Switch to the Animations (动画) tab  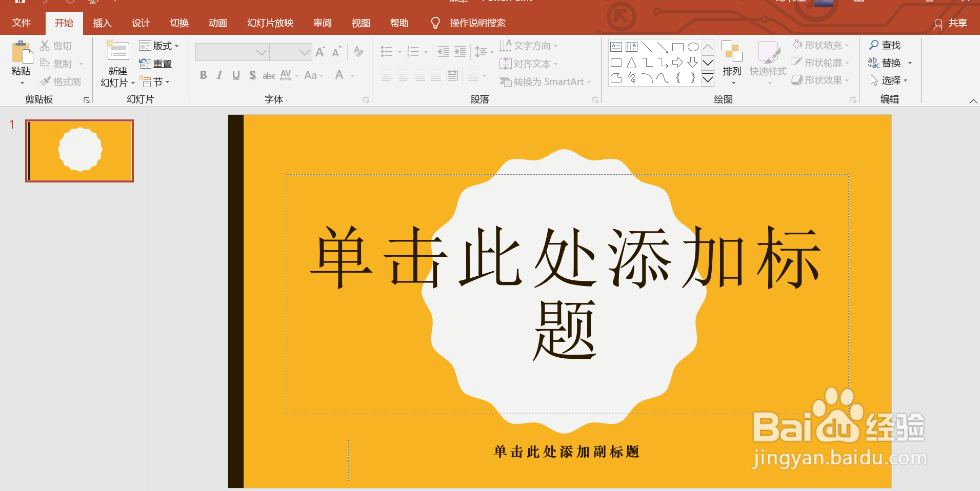(x=218, y=23)
